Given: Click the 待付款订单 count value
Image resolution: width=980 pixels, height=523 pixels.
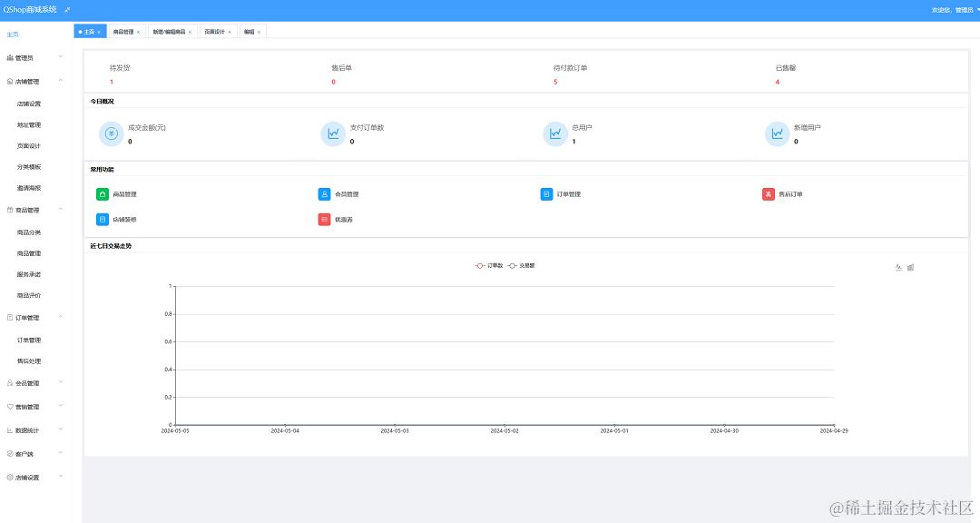Looking at the screenshot, I should pyautogui.click(x=555, y=82).
